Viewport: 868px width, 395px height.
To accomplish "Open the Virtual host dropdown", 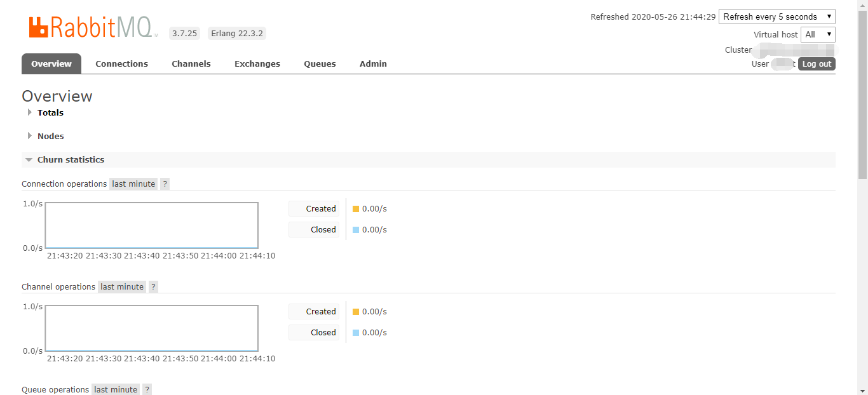I will (x=817, y=35).
